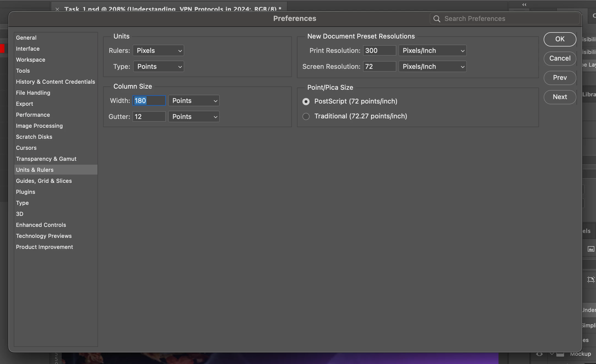Click the artboard lock icon in Layers

(x=591, y=279)
